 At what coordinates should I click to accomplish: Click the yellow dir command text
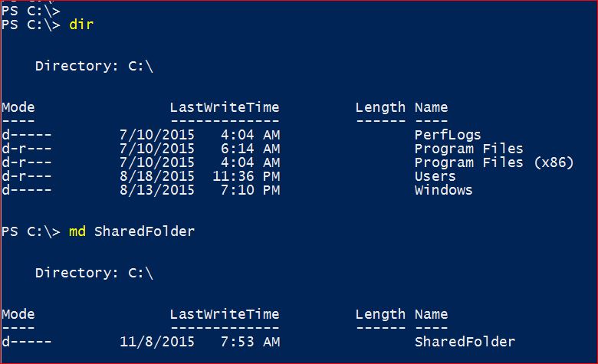[81, 25]
